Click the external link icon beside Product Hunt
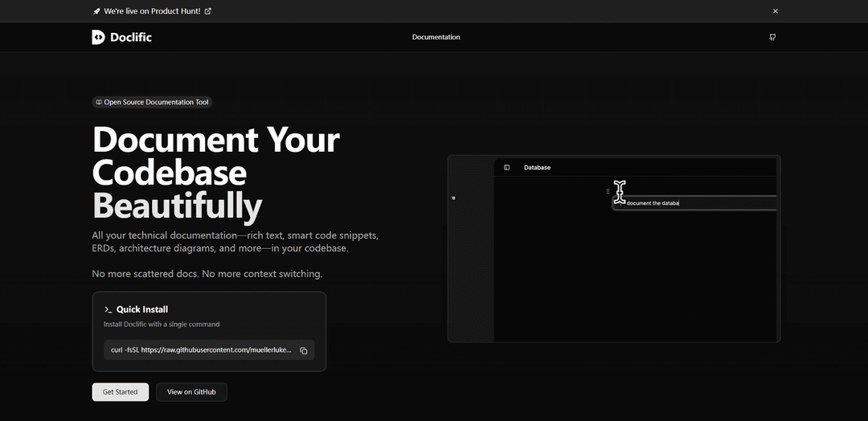 coord(208,11)
